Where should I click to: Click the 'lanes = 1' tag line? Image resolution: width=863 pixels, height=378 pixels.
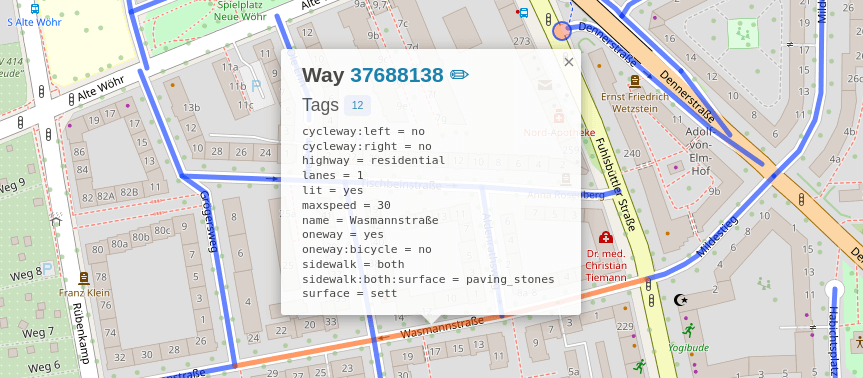tap(332, 176)
